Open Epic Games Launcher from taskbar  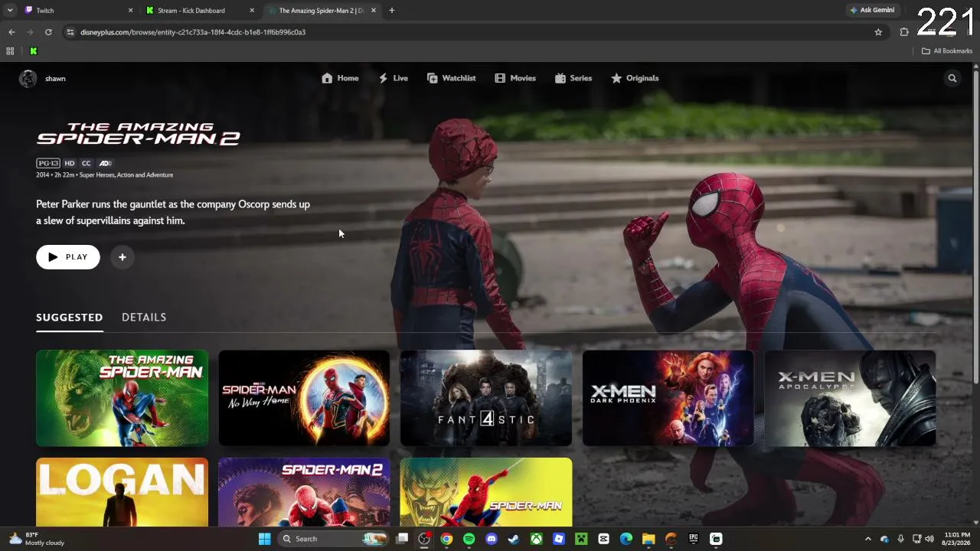pos(694,539)
